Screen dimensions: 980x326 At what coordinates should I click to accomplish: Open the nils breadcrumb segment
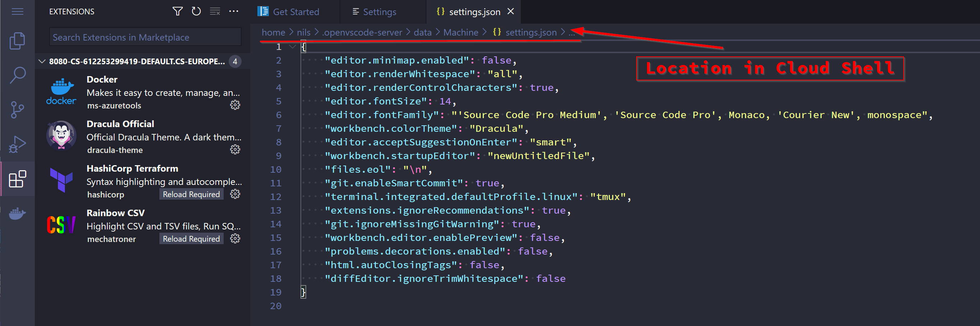(x=303, y=32)
